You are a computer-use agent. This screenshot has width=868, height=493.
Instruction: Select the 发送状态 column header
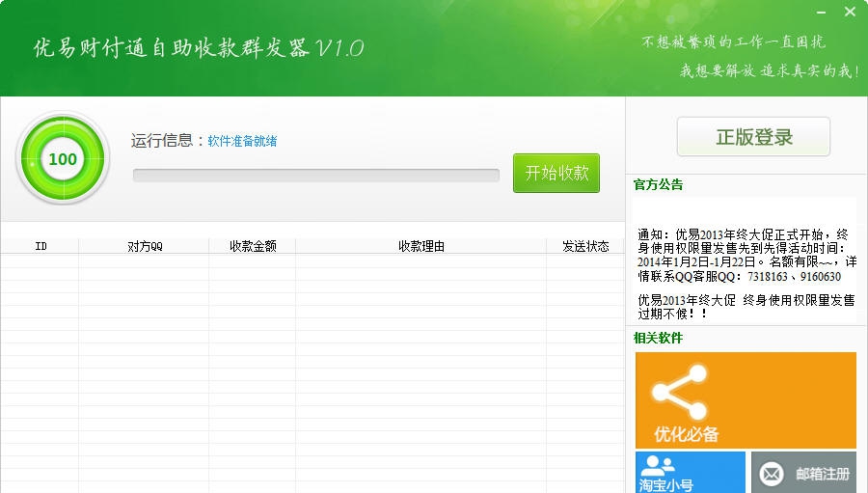[x=585, y=247]
